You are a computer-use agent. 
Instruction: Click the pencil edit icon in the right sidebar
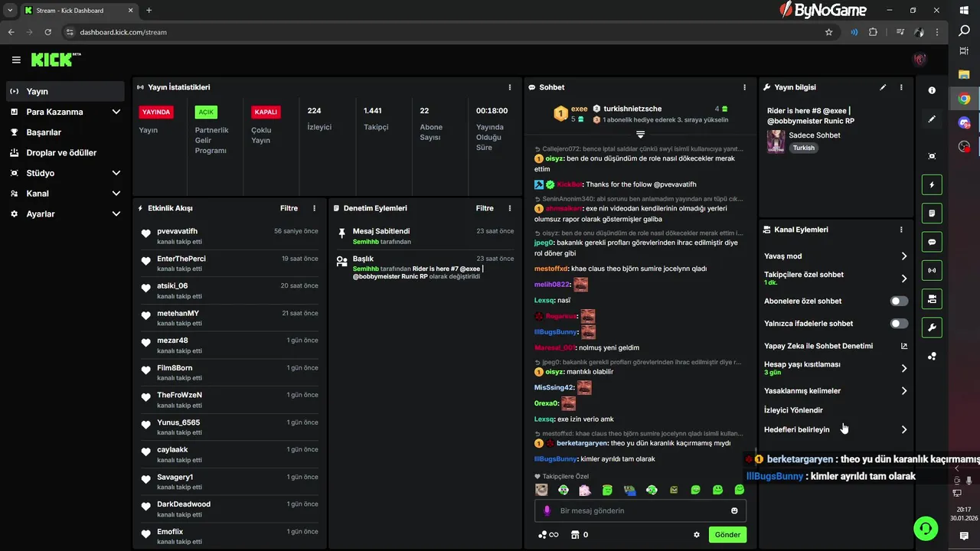click(932, 119)
